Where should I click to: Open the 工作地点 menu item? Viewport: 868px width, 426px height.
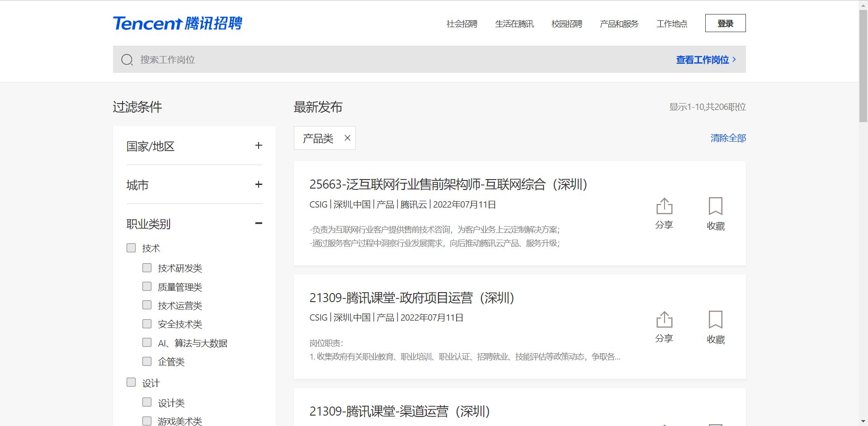(x=672, y=24)
